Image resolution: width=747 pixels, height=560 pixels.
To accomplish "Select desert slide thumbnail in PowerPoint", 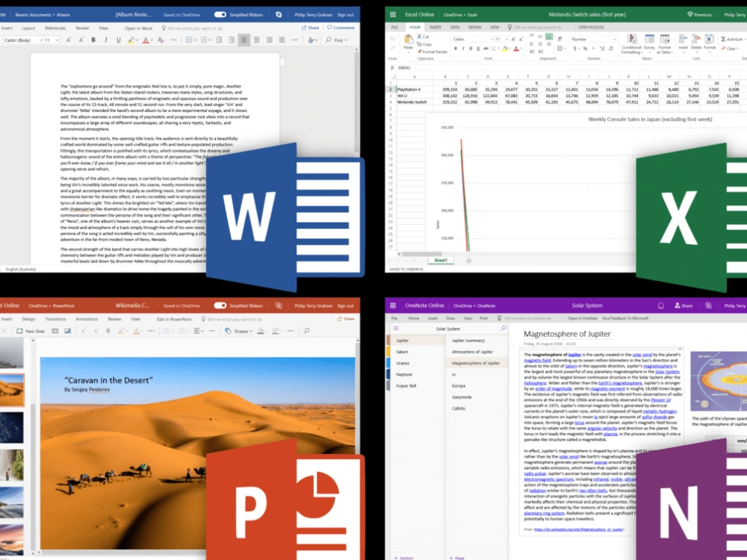I will coord(11,390).
